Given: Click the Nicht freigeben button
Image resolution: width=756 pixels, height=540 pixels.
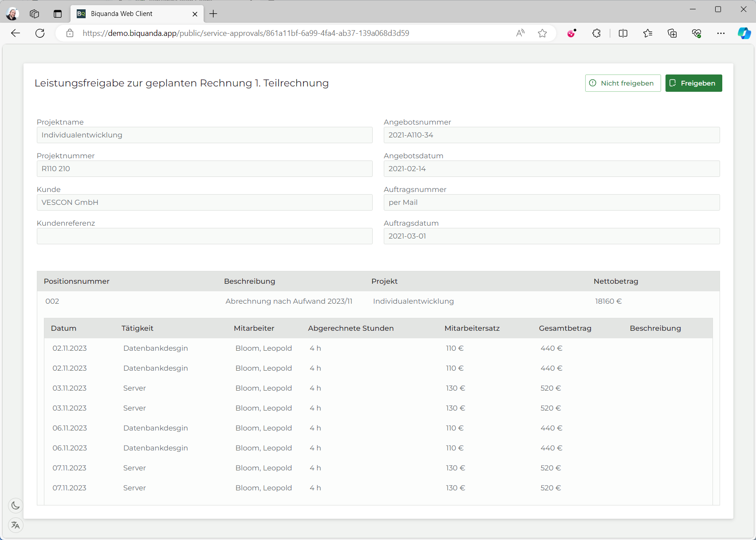Looking at the screenshot, I should click(x=622, y=83).
